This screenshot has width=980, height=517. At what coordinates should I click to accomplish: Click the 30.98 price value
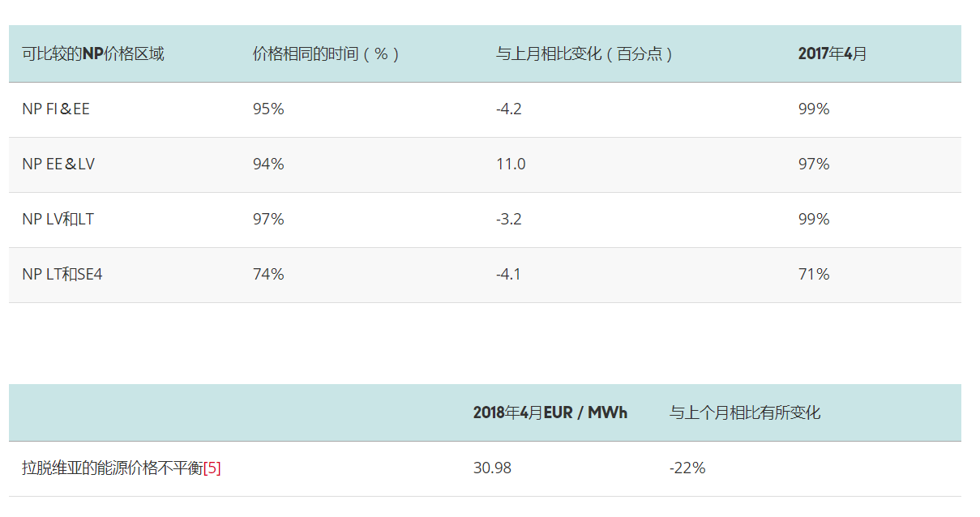tap(492, 468)
